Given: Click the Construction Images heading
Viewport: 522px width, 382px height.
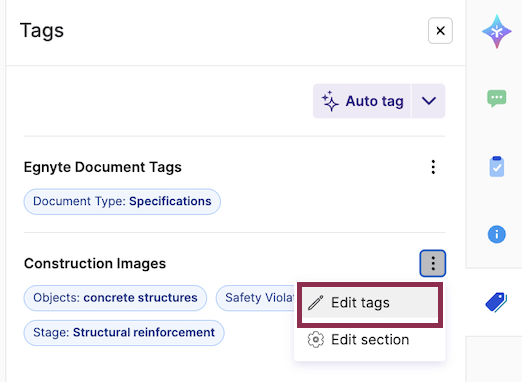Looking at the screenshot, I should pyautogui.click(x=95, y=264).
